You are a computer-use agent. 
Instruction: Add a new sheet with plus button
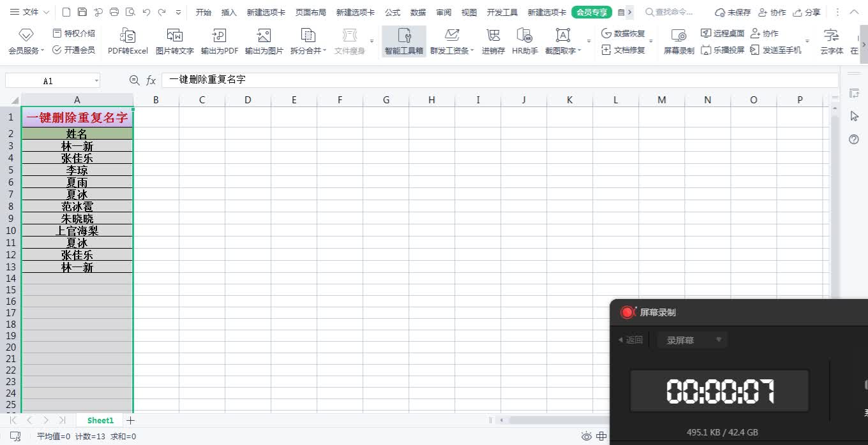pos(131,420)
